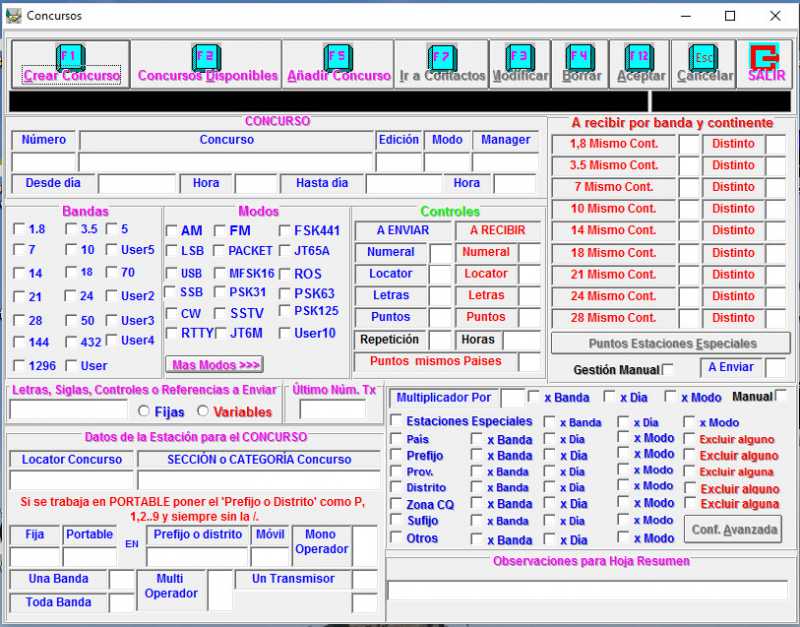
Task: Select the Variables radio button
Action: click(203, 411)
